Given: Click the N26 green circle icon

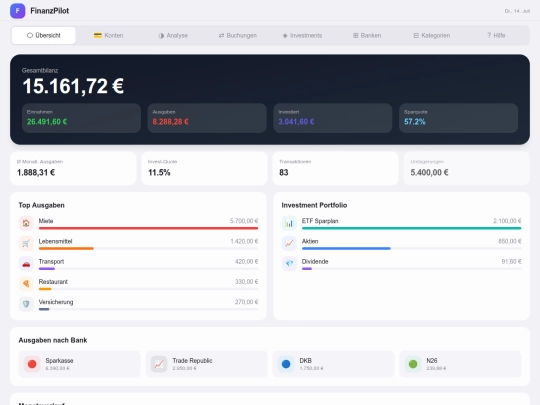Looking at the screenshot, I should pos(413,364).
